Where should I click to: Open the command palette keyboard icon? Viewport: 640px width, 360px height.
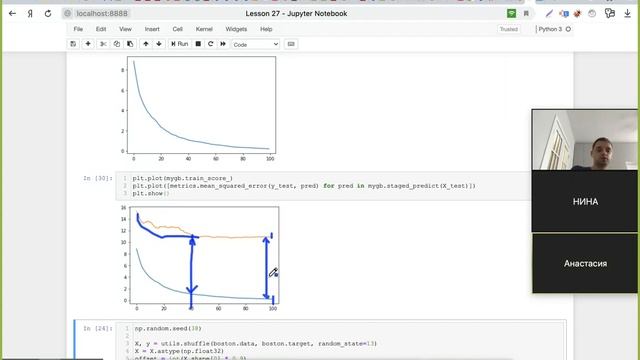[x=291, y=44]
